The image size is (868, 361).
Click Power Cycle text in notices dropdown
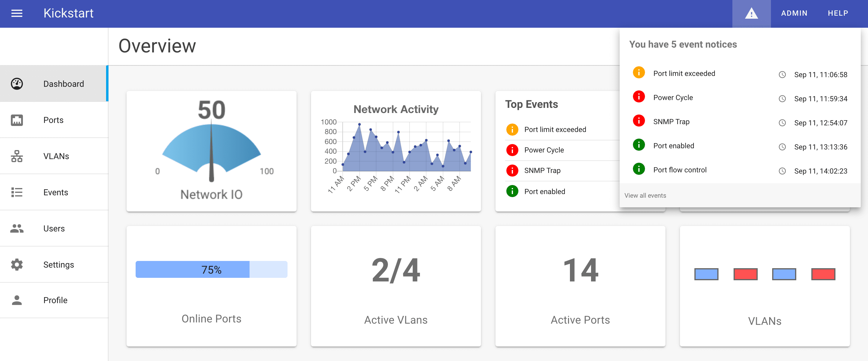[673, 98]
